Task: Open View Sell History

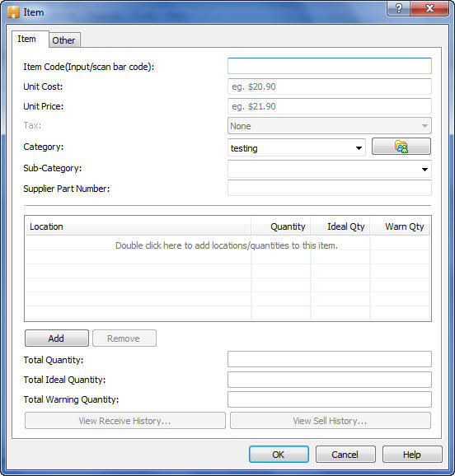Action: 331,421
